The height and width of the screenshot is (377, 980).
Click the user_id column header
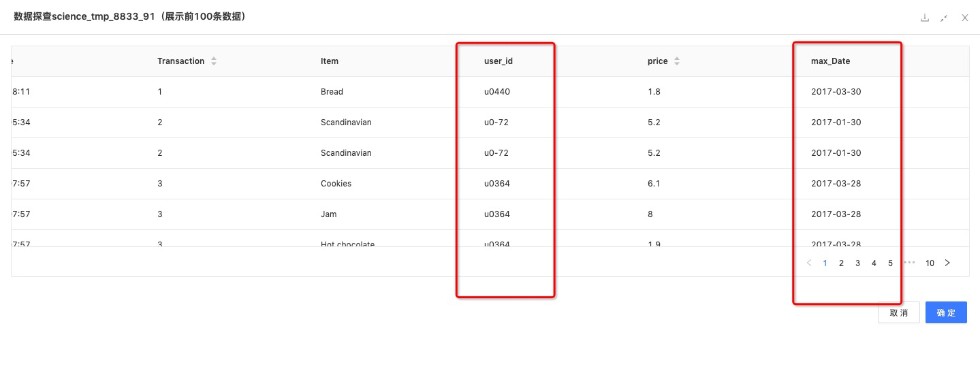pos(499,61)
